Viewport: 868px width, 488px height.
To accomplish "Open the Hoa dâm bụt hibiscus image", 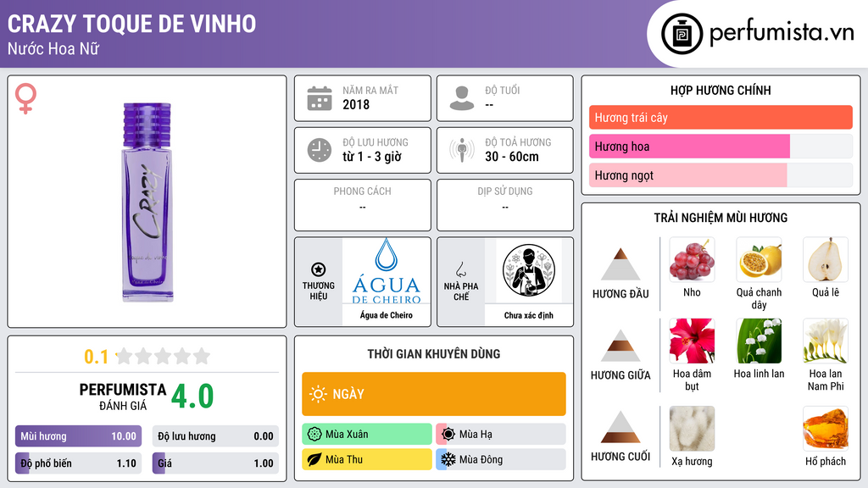I will [x=692, y=341].
